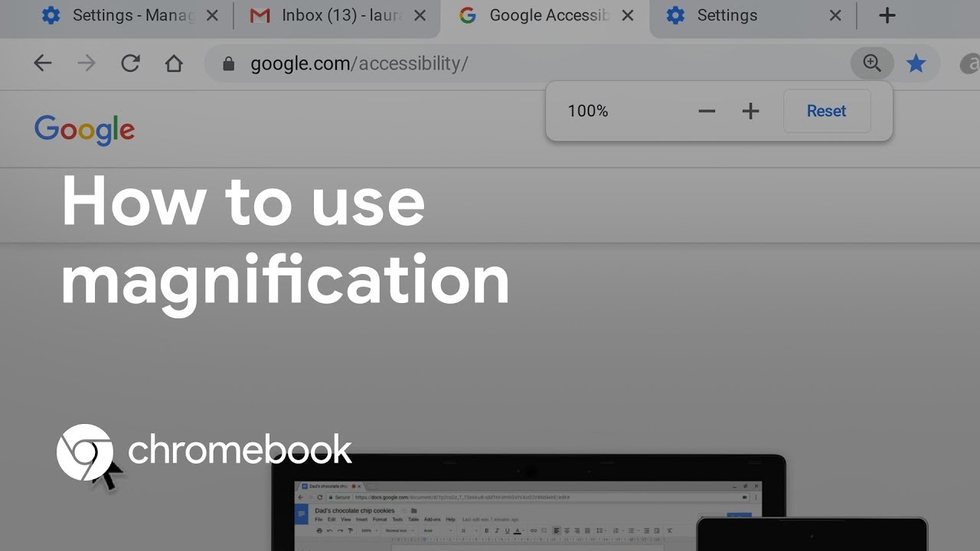Screen dimensions: 980x551
Task: Click the gear icon on Settings - Manage tab
Action: tap(51, 15)
